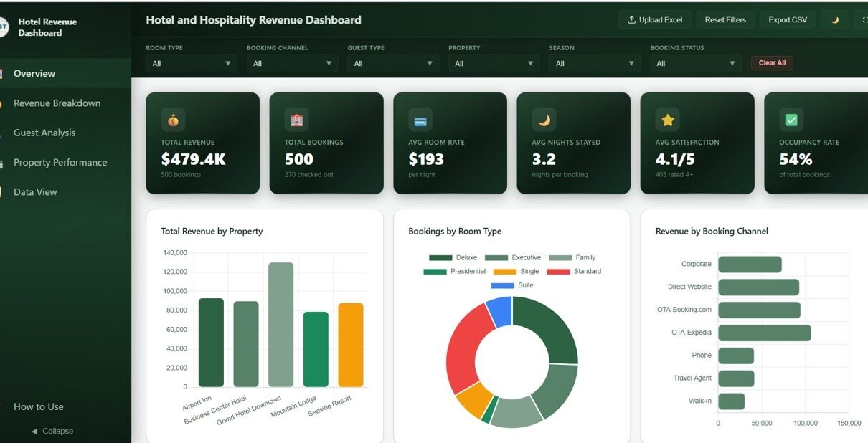The height and width of the screenshot is (443, 868).
Task: Click the blue Suite legend color swatch
Action: click(502, 285)
